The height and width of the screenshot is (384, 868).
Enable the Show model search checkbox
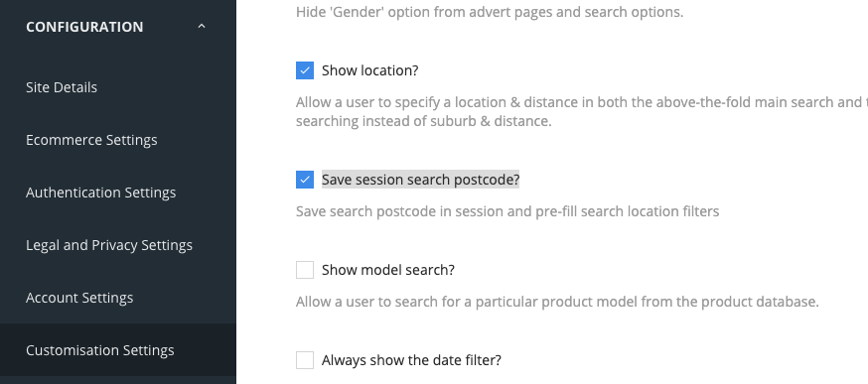[x=305, y=270]
